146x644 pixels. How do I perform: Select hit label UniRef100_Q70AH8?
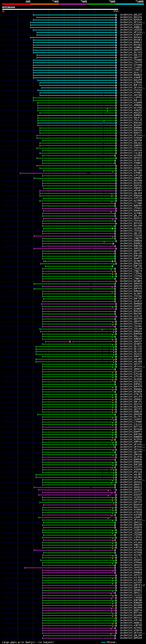131,65
